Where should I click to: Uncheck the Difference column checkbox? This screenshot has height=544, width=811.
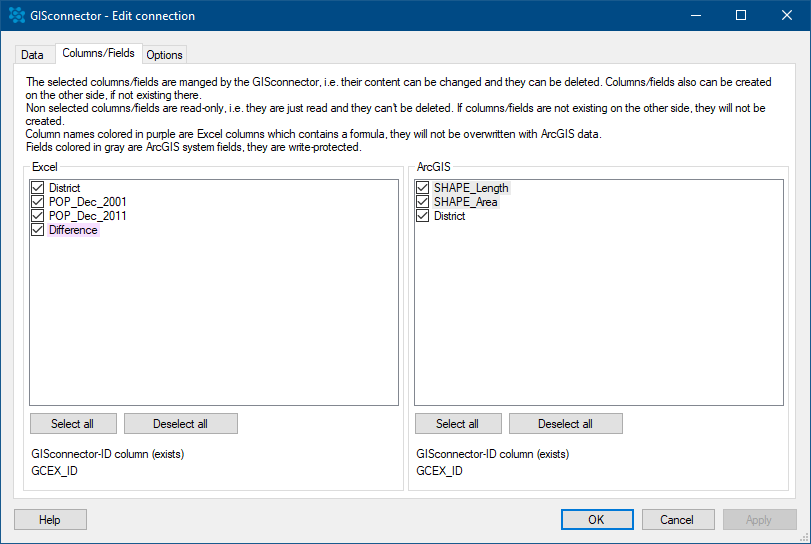37,229
